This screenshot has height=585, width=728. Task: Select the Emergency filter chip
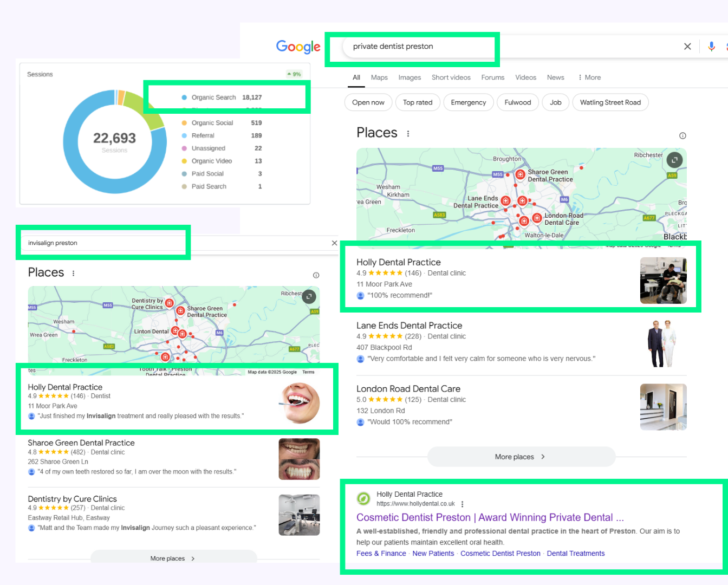tap(468, 102)
